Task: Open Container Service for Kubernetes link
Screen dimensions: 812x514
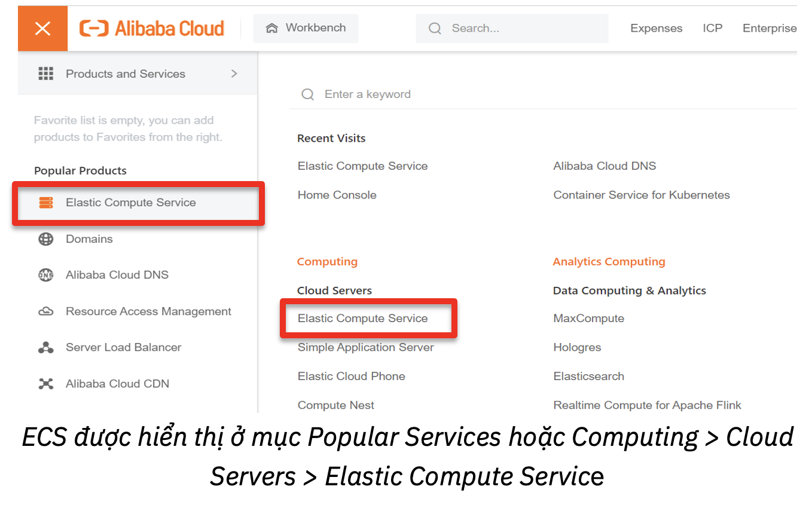Action: tap(641, 195)
